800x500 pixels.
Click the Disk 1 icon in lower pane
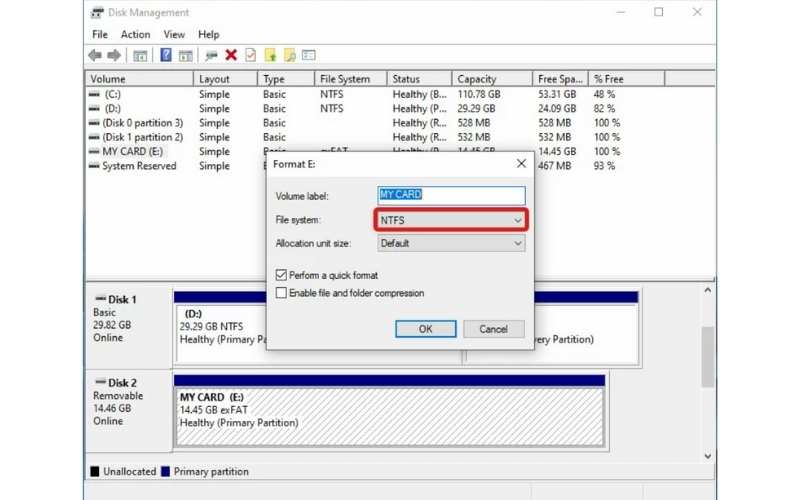pos(101,298)
